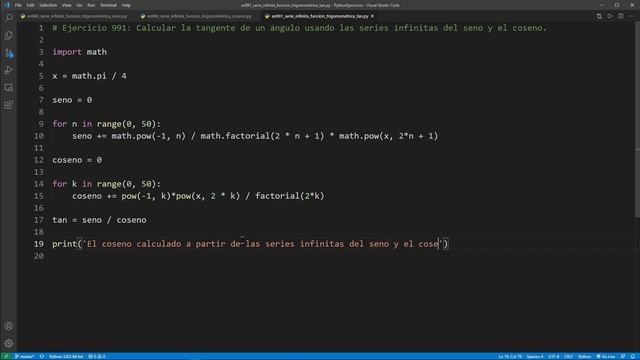Open the Terminal menu
Screen dimensions: 640x360
[108, 5]
